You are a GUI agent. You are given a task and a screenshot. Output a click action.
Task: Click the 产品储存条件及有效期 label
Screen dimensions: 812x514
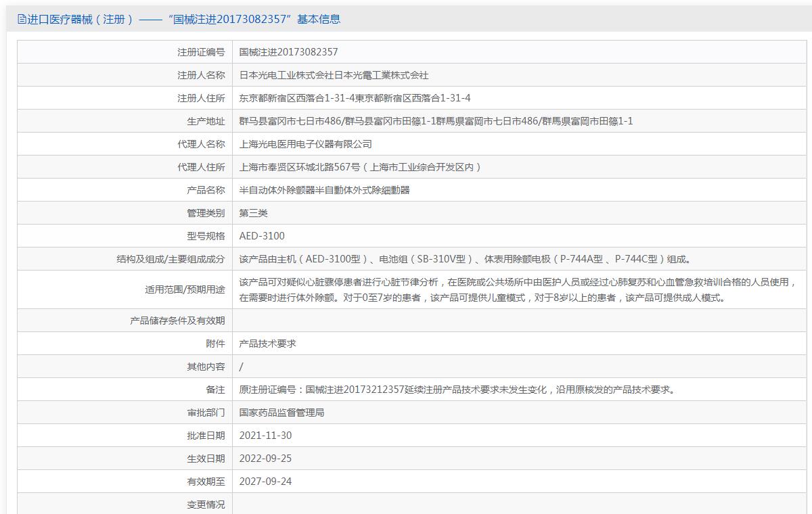pyautogui.click(x=177, y=321)
